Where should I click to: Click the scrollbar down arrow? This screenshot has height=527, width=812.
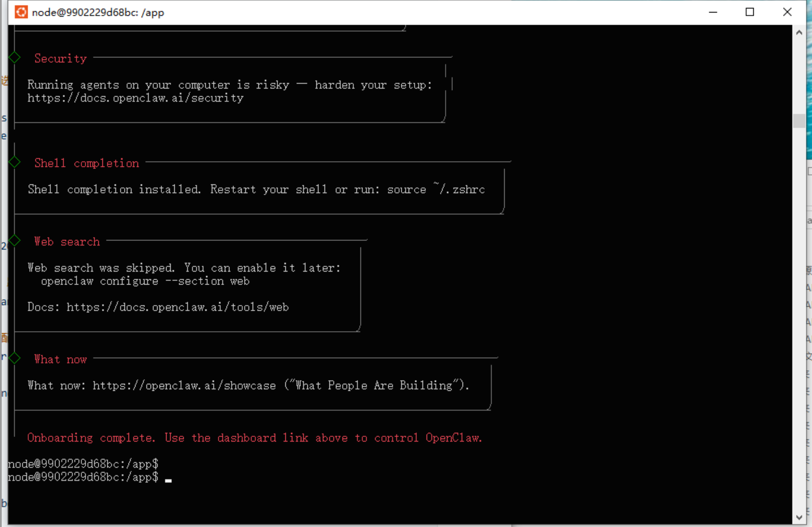click(x=800, y=517)
